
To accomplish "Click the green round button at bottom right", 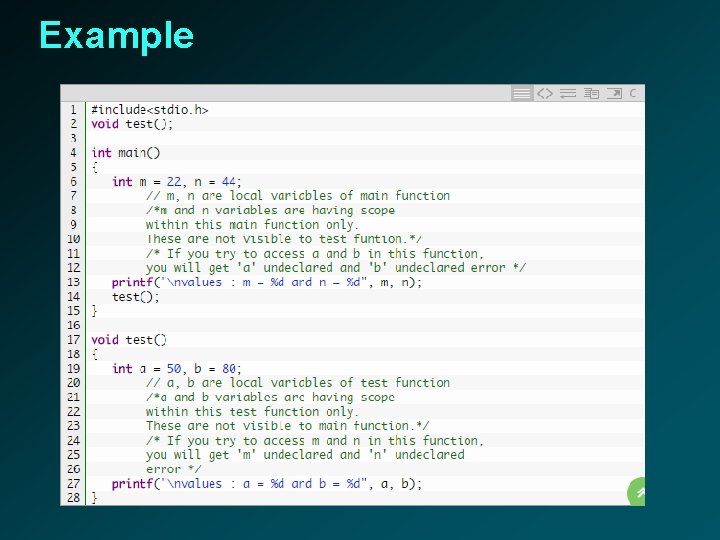I will pyautogui.click(x=636, y=492).
